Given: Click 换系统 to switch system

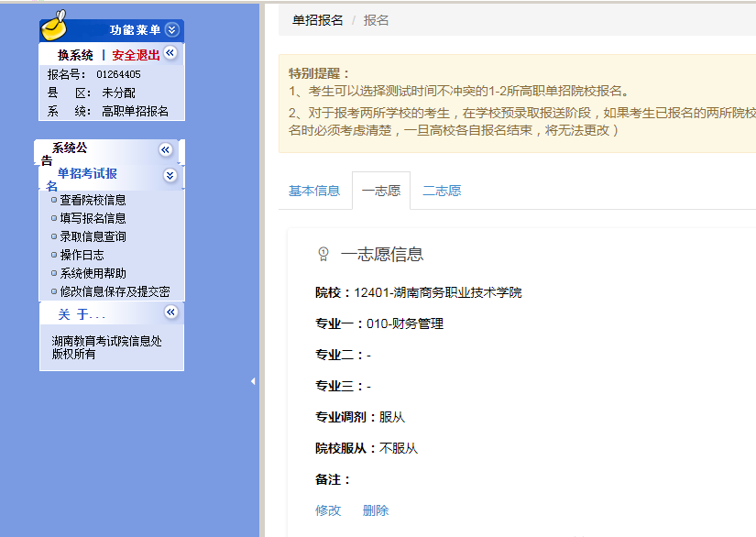Looking at the screenshot, I should pos(75,55).
